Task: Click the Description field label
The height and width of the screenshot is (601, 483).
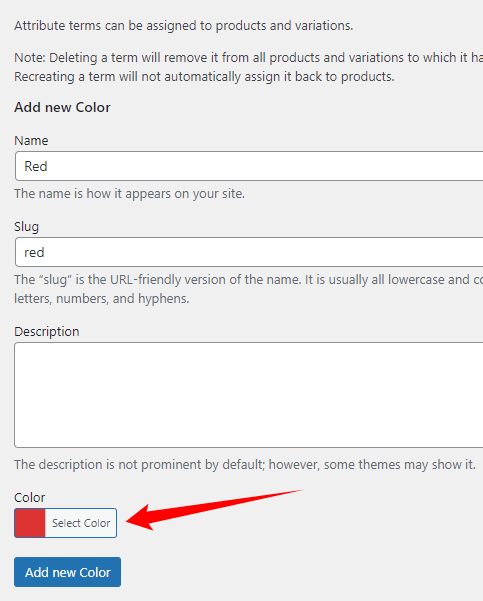Action: tap(47, 332)
